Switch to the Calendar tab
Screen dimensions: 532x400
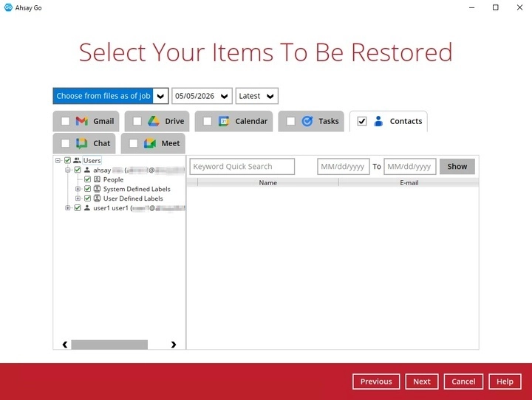pos(233,121)
